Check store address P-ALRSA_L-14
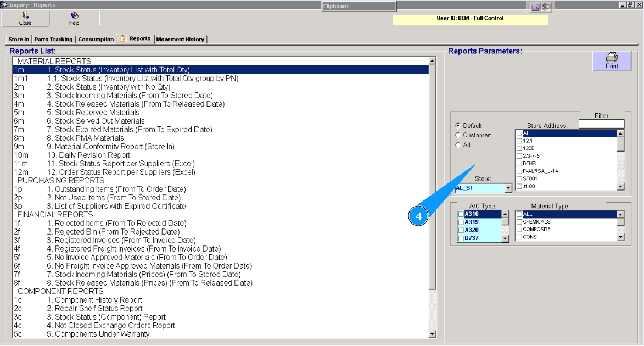Viewport: 644px width, 346px height. pyautogui.click(x=519, y=171)
